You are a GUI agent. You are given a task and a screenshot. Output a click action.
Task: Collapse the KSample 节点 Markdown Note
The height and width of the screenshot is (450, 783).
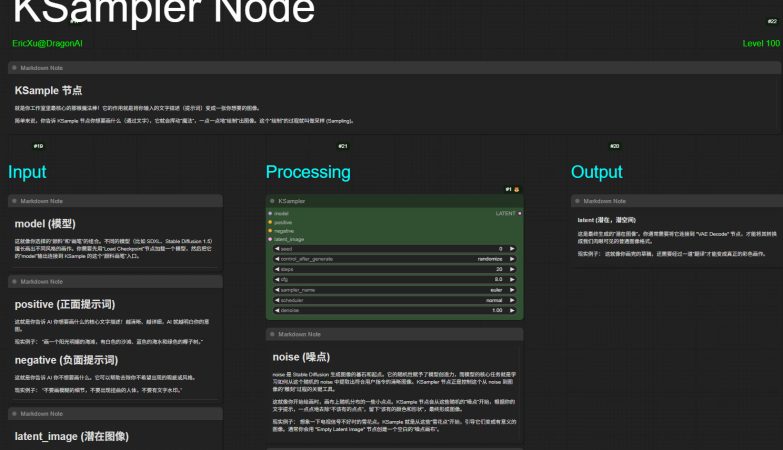[x=14, y=68]
